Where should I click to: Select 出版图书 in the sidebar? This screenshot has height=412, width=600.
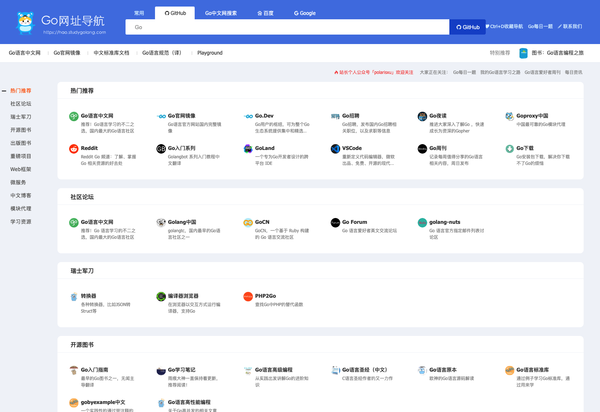21,143
